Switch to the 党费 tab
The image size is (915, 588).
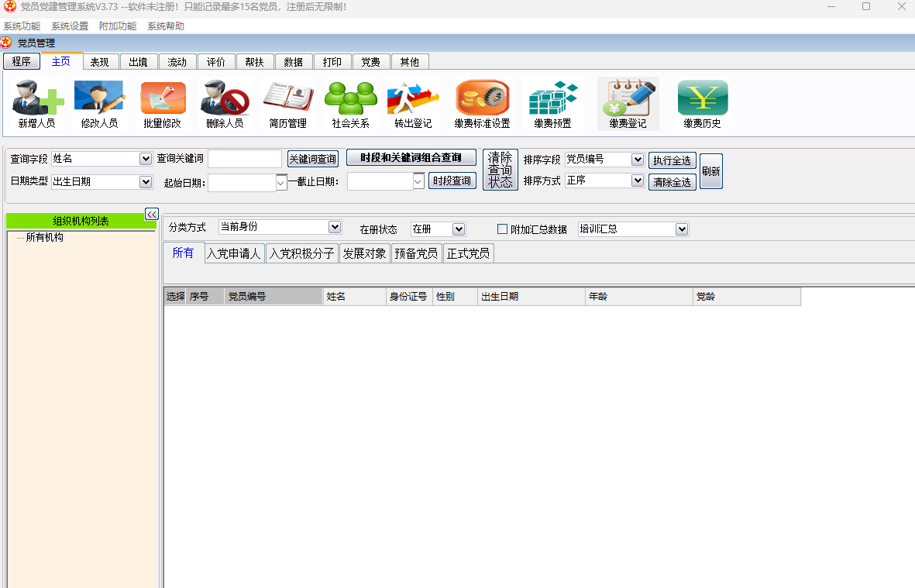pyautogui.click(x=370, y=62)
